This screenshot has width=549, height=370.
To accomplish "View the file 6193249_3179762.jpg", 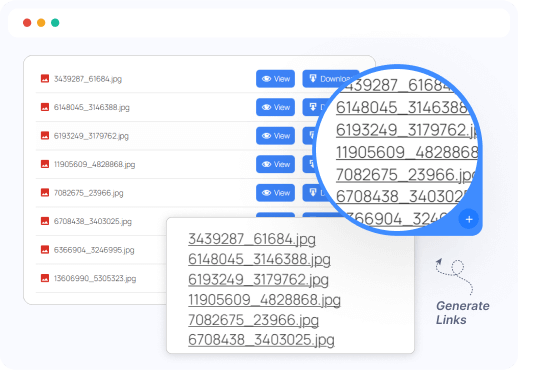I will pyautogui.click(x=275, y=136).
